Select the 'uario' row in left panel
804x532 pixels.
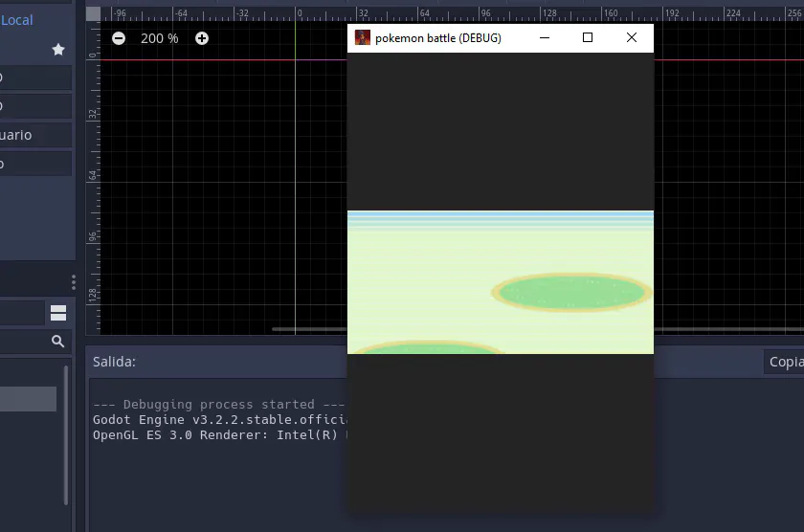point(35,135)
